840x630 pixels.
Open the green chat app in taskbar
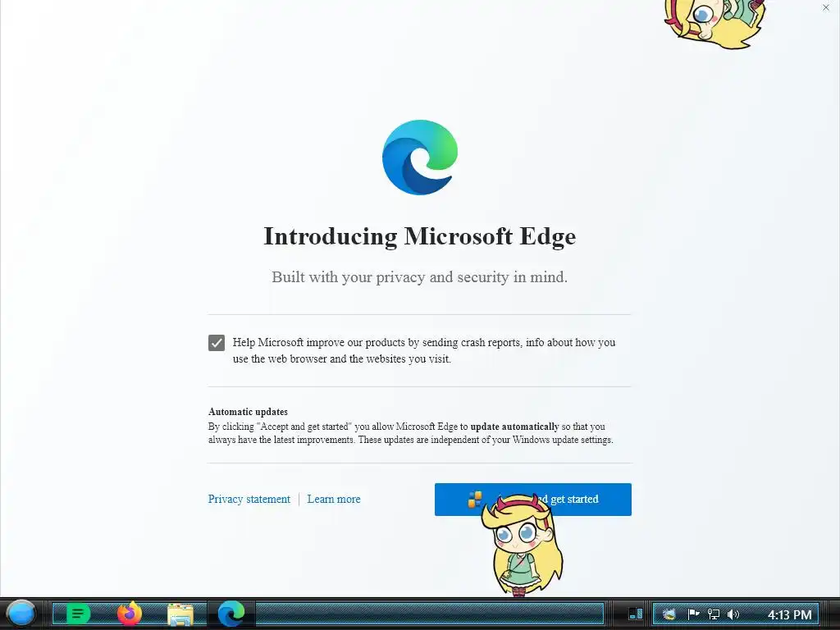78,614
